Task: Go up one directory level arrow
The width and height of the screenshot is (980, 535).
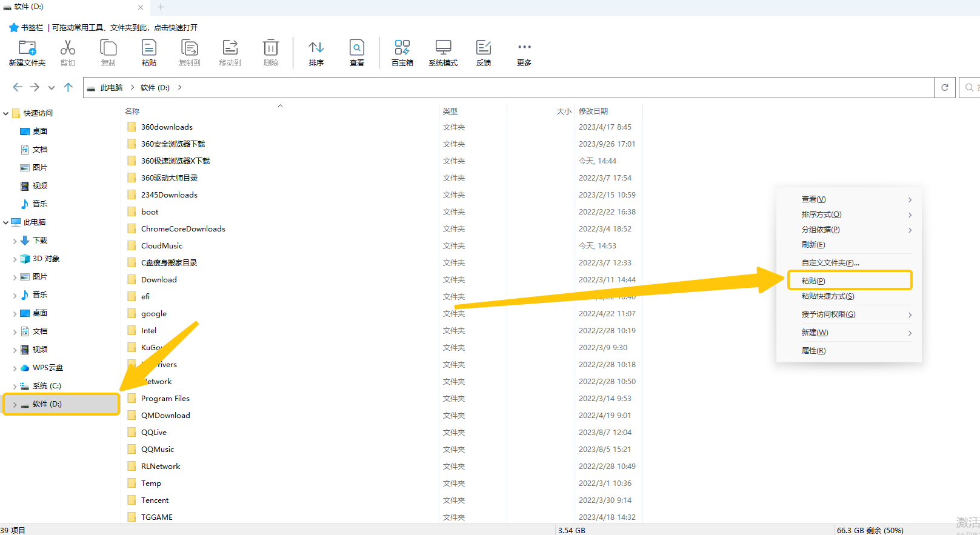Action: 68,87
